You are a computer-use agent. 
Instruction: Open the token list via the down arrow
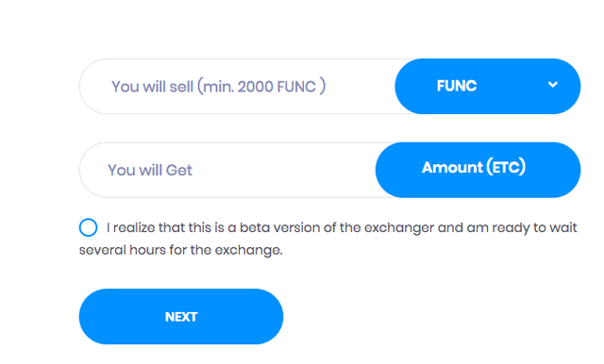click(553, 85)
